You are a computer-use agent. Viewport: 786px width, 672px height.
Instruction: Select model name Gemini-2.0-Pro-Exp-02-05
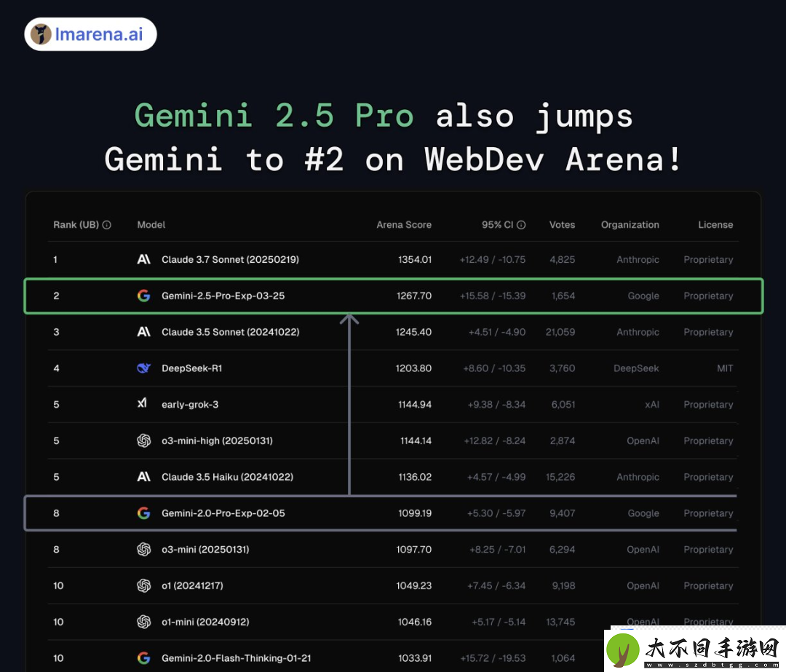click(223, 513)
